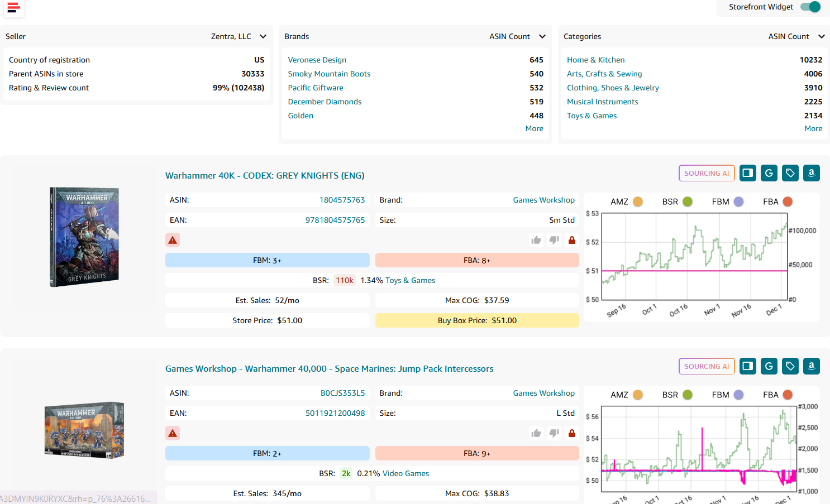This screenshot has width=830, height=504.
Task: Click lock icon on Grey Knights product
Action: click(x=572, y=240)
